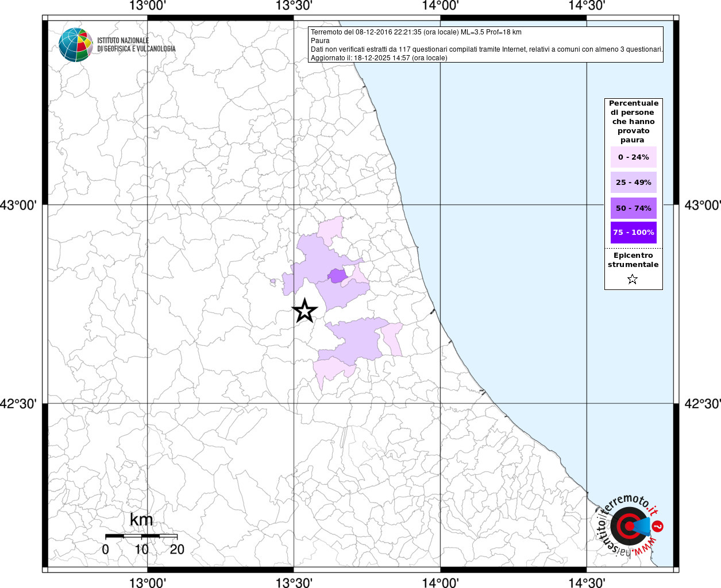Select the 75 - 100% legend swatch
Screen dimensions: 721x588
pyautogui.click(x=633, y=233)
